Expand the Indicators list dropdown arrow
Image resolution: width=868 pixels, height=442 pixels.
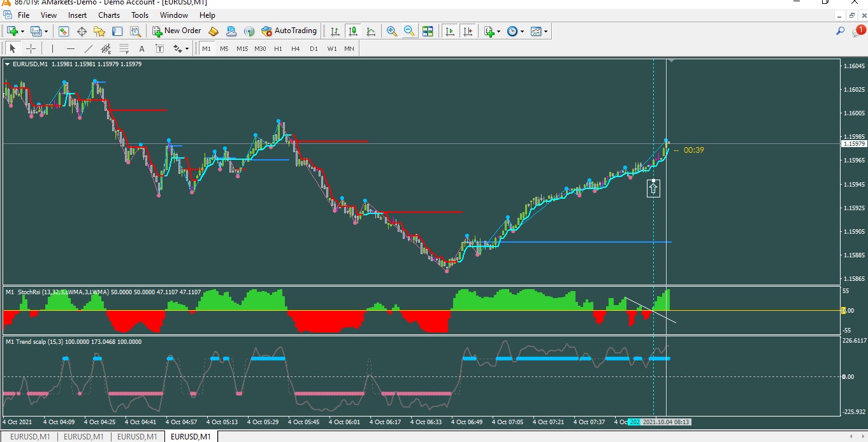[498, 31]
